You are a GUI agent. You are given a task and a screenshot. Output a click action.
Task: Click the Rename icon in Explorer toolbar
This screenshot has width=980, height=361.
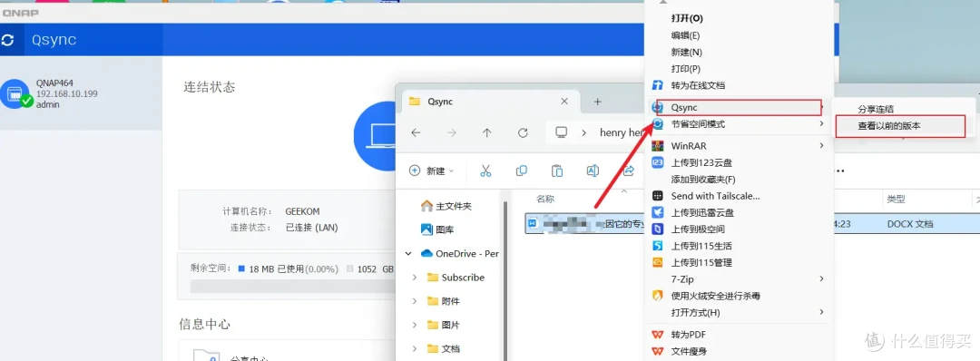pos(593,171)
